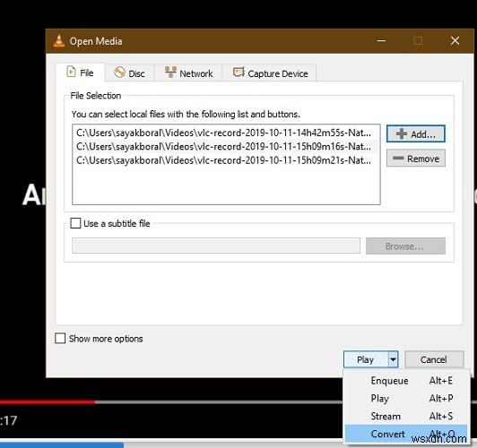Switch to the File tab

coord(80,73)
